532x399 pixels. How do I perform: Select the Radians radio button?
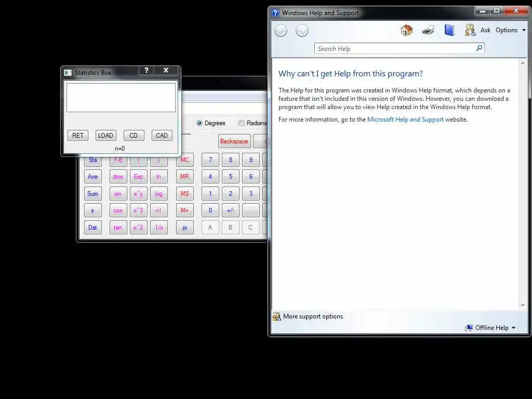click(241, 123)
